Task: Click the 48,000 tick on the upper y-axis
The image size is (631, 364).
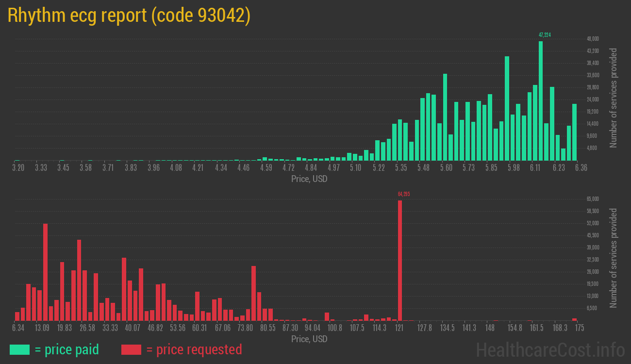Action: (593, 39)
